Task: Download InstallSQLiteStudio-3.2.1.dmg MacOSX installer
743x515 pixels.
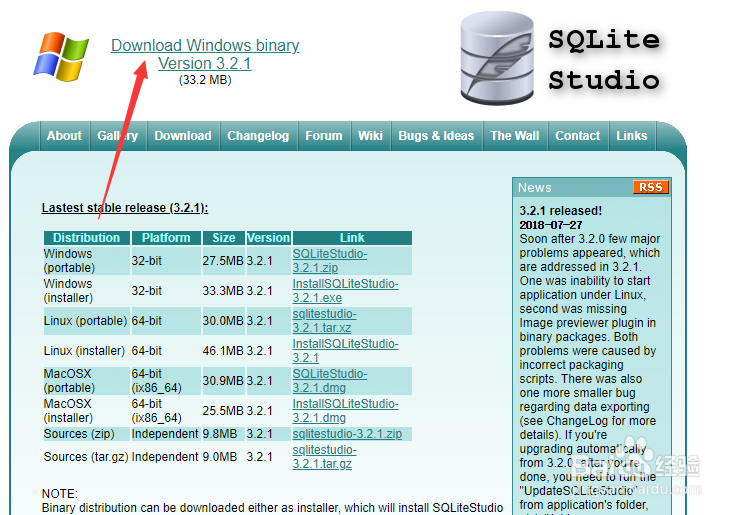Action: click(x=345, y=411)
